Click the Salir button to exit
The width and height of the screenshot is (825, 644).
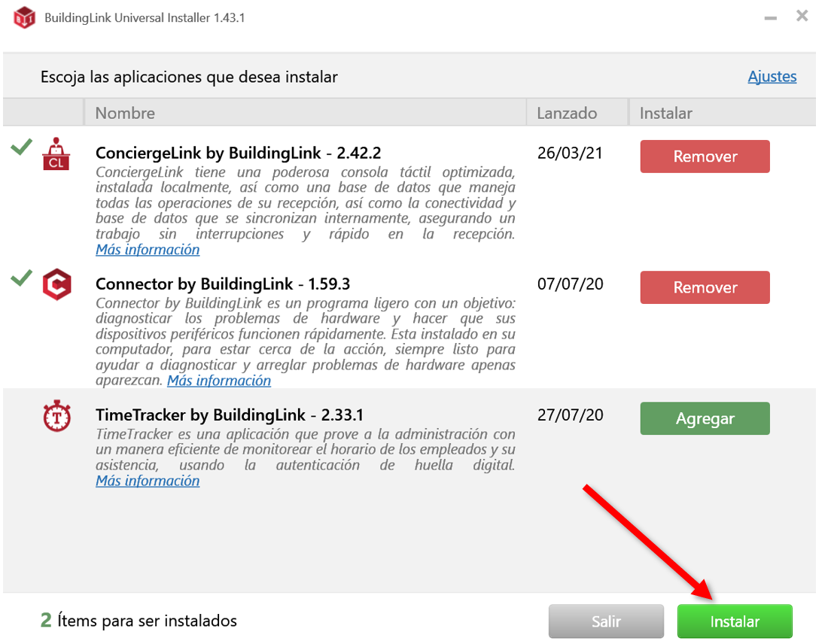click(x=606, y=621)
